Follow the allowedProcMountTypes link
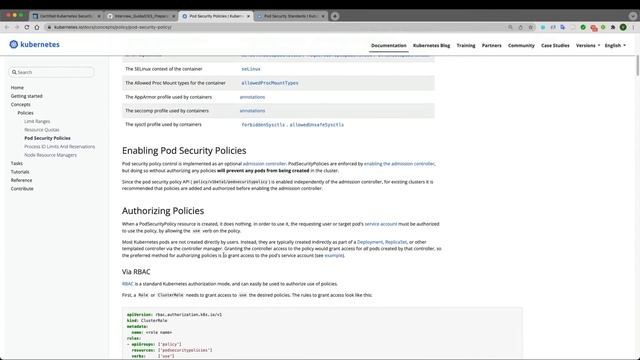This screenshot has width=640, height=360. [x=269, y=83]
